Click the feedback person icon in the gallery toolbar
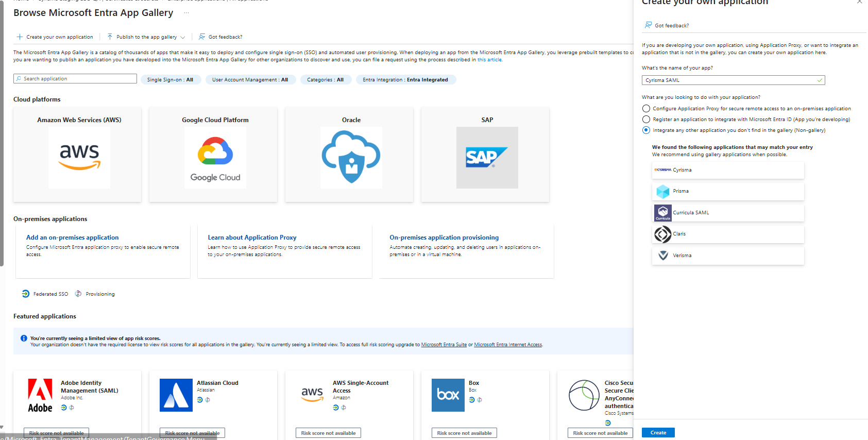The width and height of the screenshot is (868, 440). pos(202,37)
